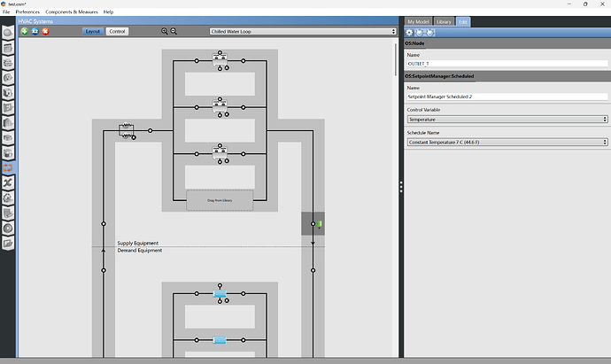
Task: Switch to the My Model tab
Action: (x=418, y=22)
